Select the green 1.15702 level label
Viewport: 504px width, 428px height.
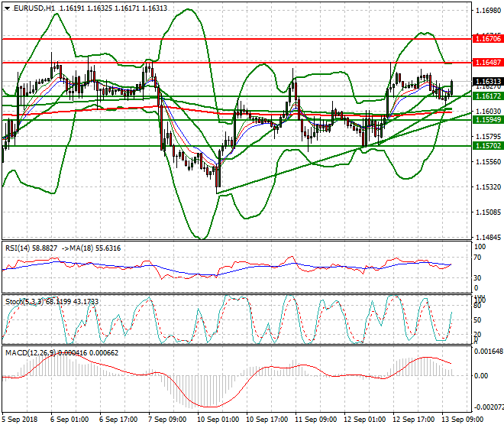[487, 145]
